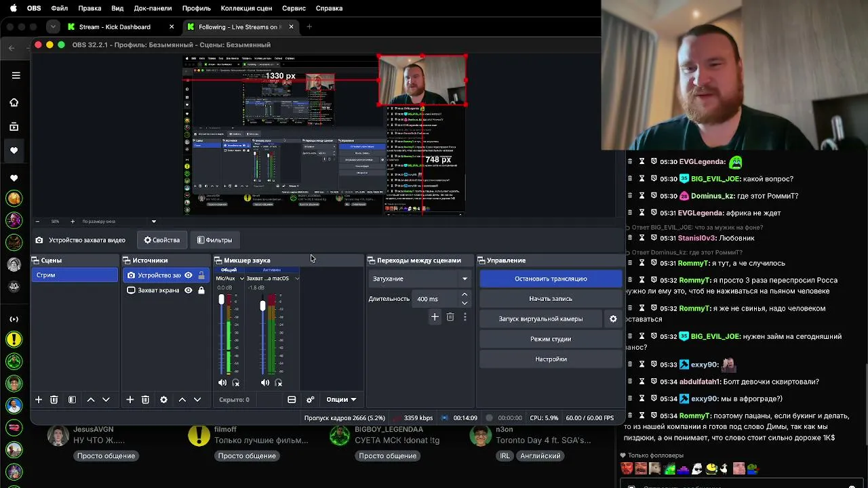The width and height of the screenshot is (868, 488).
Task: Open the Коллекция сцен menu
Action: tap(247, 8)
